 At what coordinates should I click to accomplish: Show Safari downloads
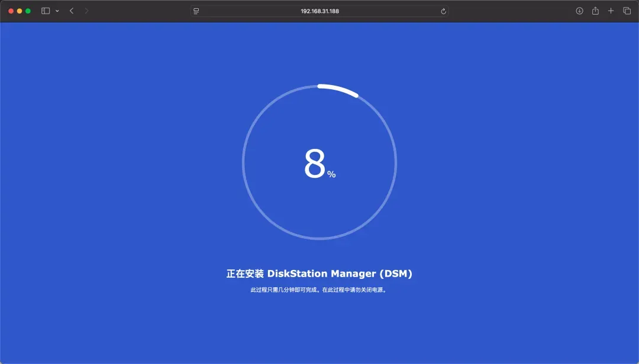(579, 11)
